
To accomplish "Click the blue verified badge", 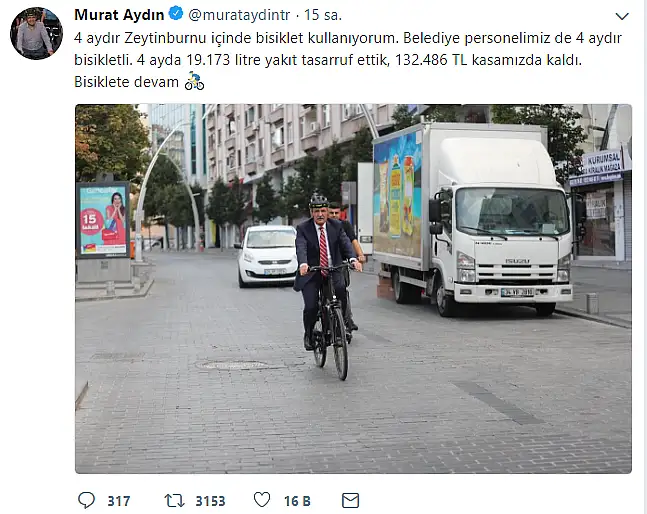I will coord(176,14).
